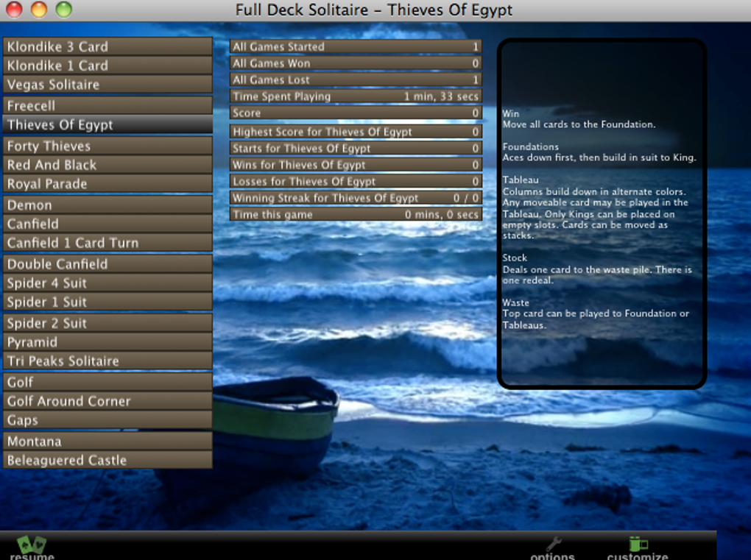Choose the Demon game
Image resolution: width=751 pixels, height=560 pixels.
pyautogui.click(x=107, y=205)
